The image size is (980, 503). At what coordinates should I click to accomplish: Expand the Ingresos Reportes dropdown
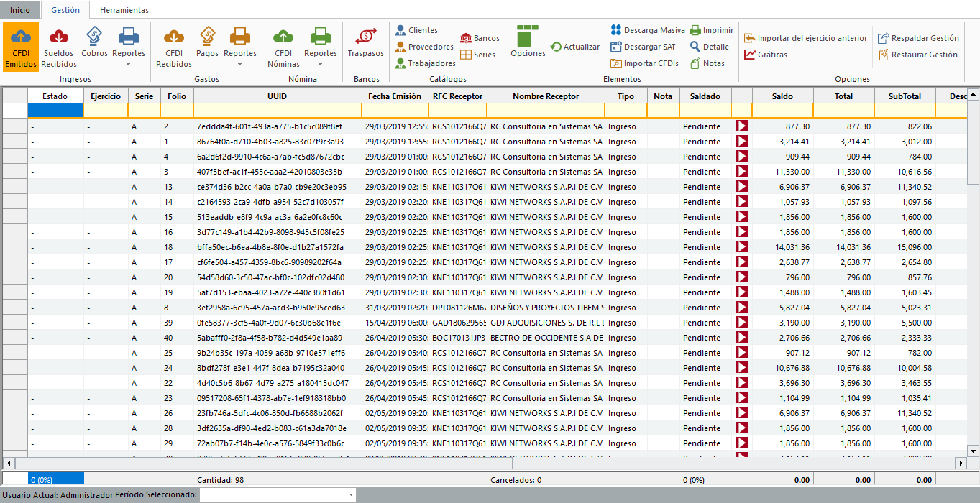tap(129, 64)
